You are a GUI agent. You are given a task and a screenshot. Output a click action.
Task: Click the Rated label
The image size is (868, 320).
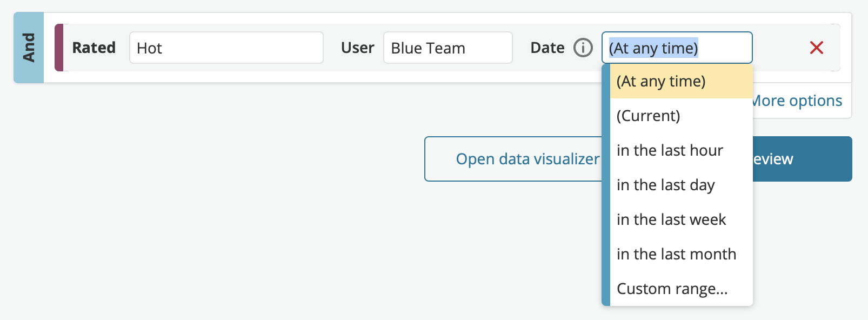pos(94,48)
